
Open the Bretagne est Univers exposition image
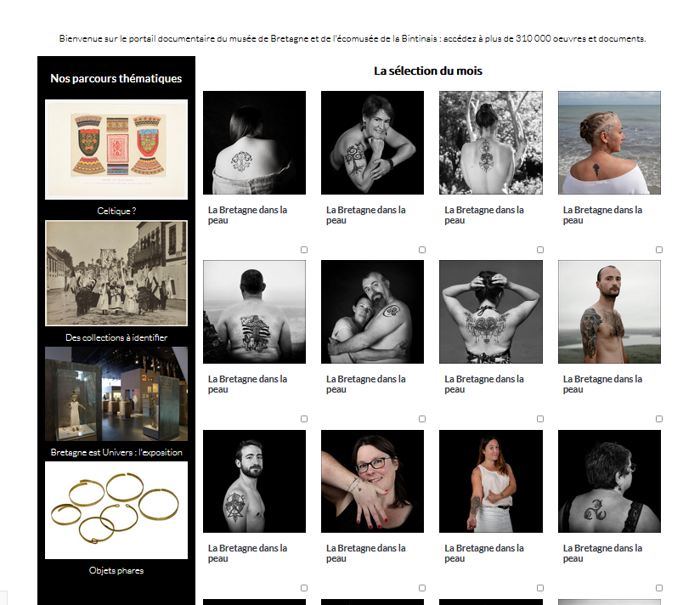click(x=116, y=393)
